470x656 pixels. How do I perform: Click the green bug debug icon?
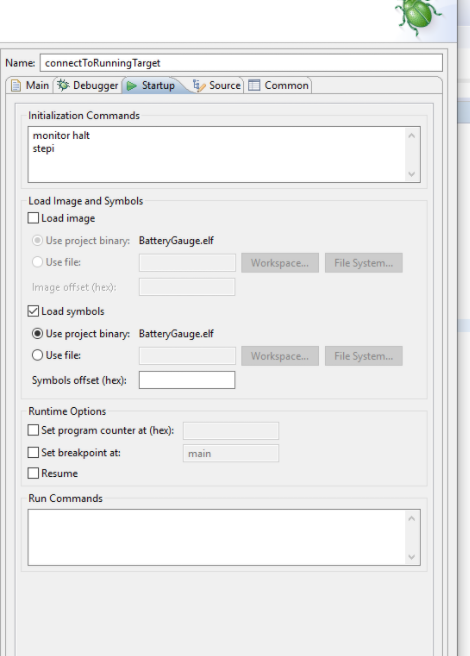pyautogui.click(x=419, y=17)
